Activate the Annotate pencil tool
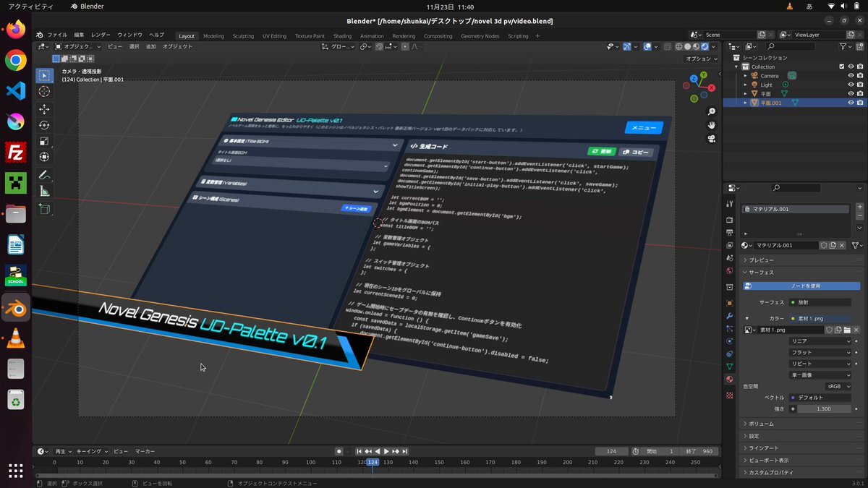 coord(45,175)
